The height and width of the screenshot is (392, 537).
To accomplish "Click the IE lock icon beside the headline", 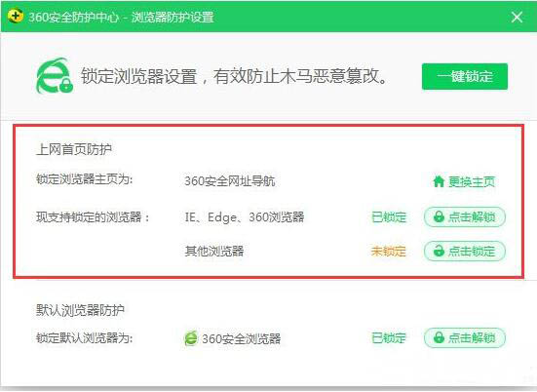I will 55,76.
